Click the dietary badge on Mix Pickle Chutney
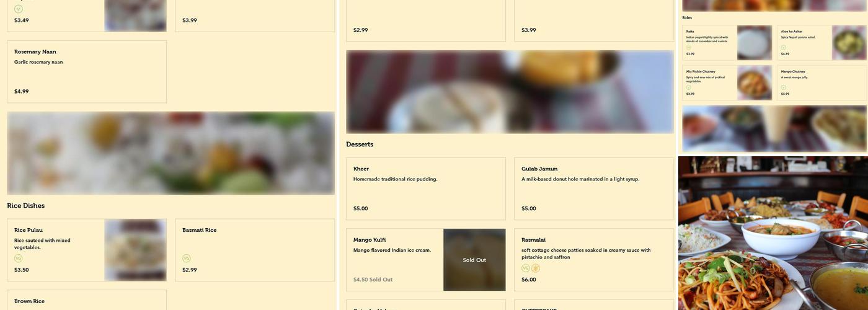The image size is (868, 310). [x=688, y=87]
